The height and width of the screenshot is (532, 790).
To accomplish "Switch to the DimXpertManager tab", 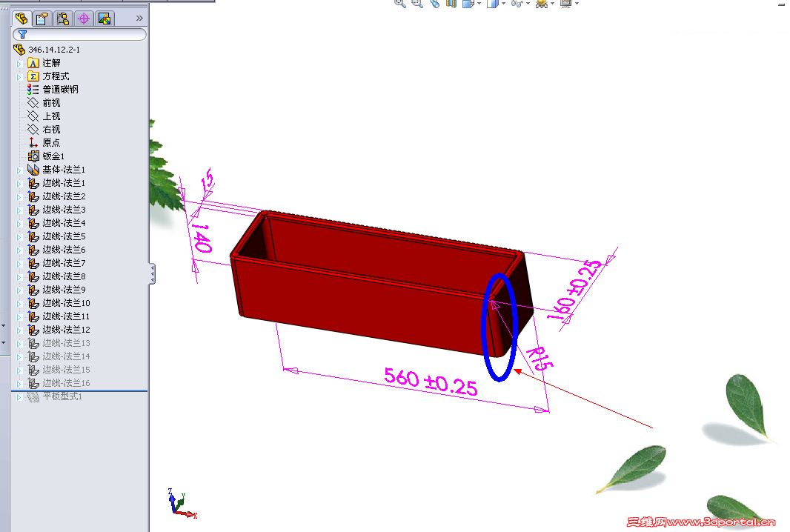I will 84,19.
